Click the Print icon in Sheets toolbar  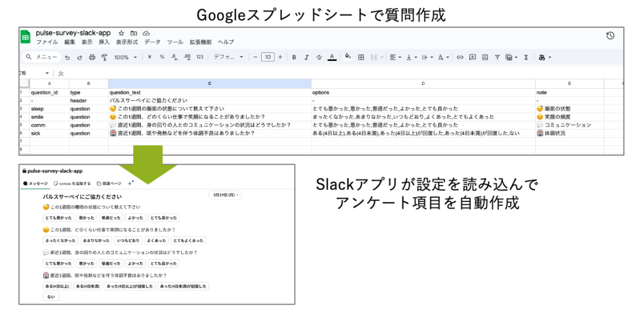coord(92,57)
